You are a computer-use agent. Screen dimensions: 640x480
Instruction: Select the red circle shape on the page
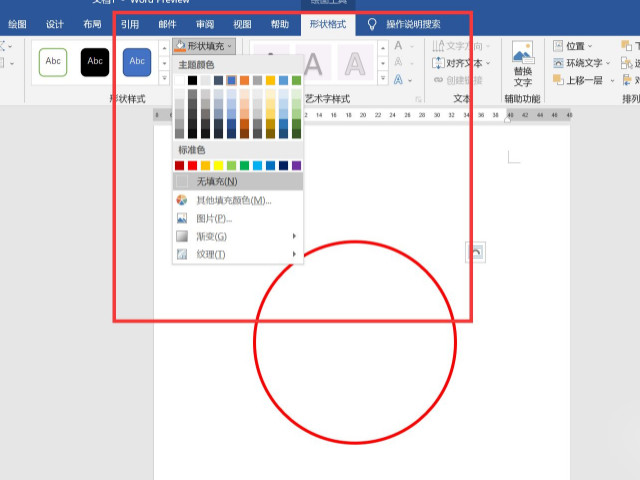tap(255, 343)
